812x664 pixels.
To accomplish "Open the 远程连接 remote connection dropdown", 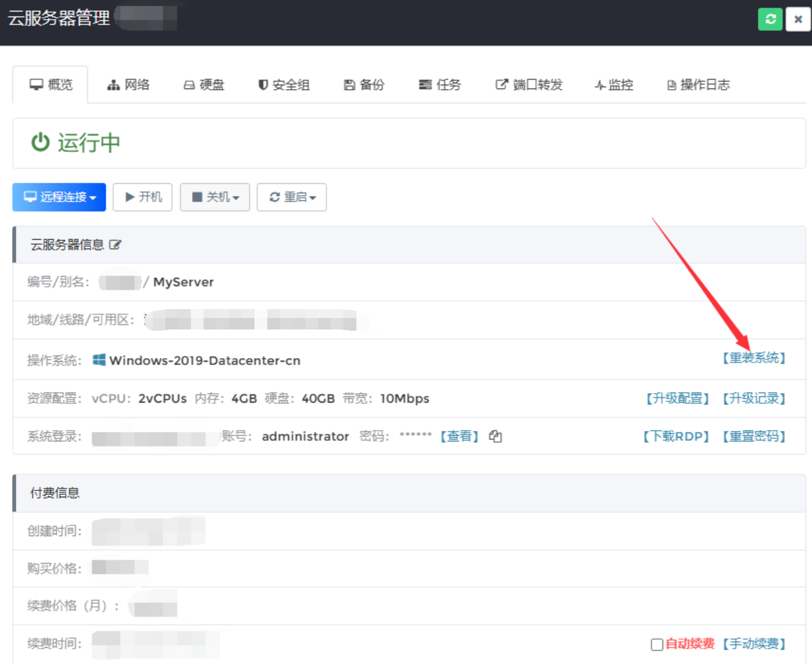I will tap(59, 197).
